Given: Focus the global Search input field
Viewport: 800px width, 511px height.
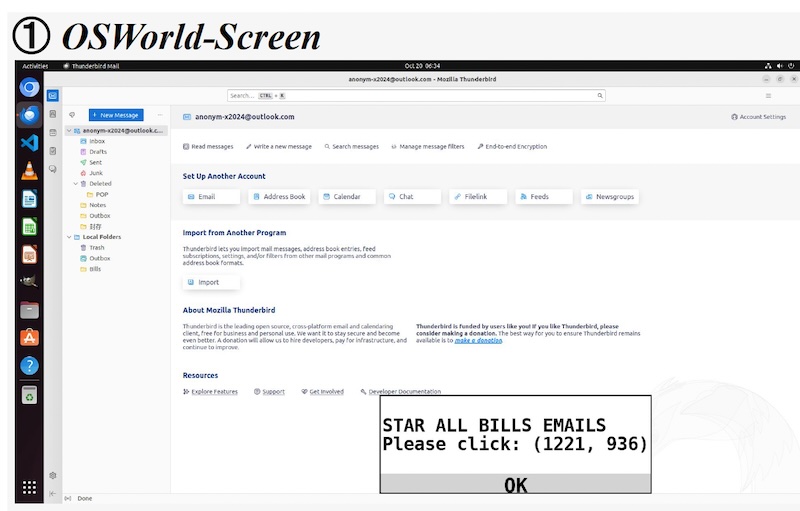Looking at the screenshot, I should click(416, 95).
